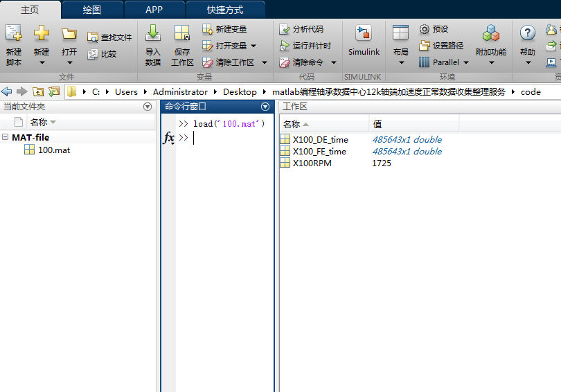Click the Open Variable (打开变量) button
This screenshot has height=392, width=561.
tap(224, 46)
